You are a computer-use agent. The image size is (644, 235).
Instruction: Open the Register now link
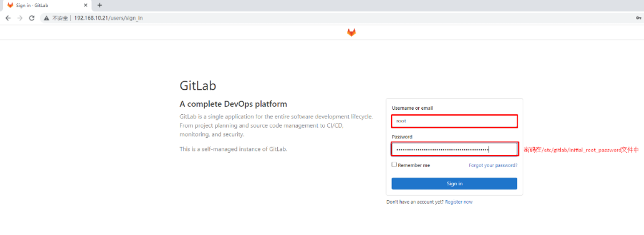point(459,202)
